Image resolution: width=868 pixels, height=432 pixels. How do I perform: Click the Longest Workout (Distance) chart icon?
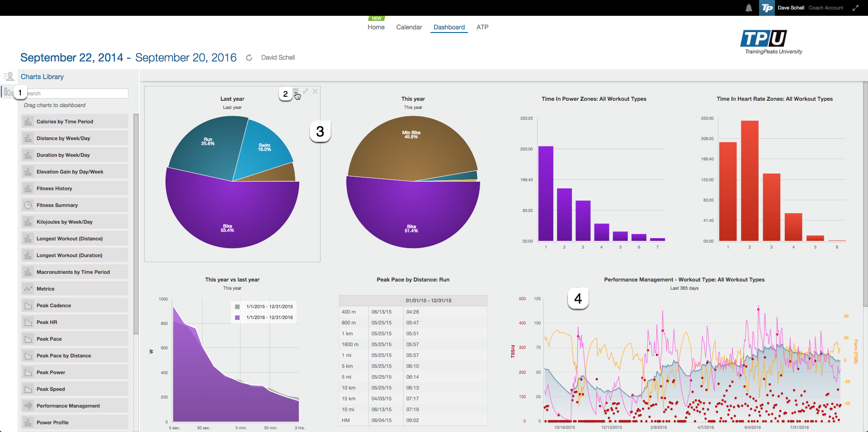pos(28,239)
